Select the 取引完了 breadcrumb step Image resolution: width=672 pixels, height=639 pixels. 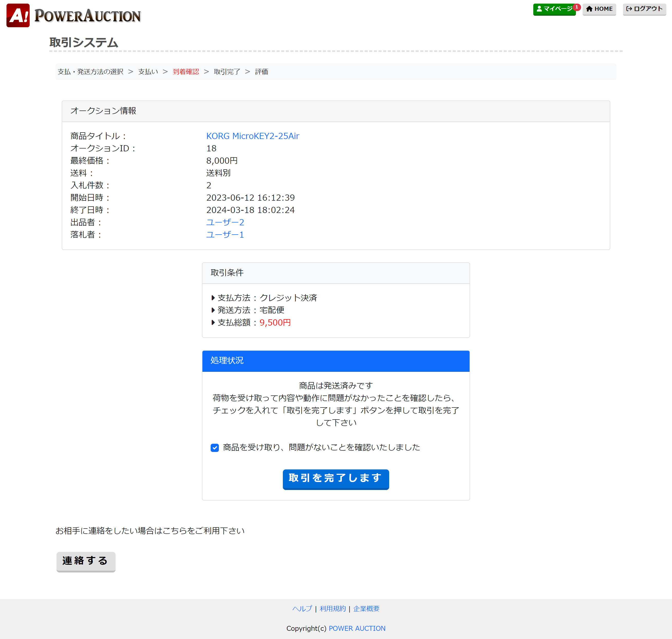point(227,71)
